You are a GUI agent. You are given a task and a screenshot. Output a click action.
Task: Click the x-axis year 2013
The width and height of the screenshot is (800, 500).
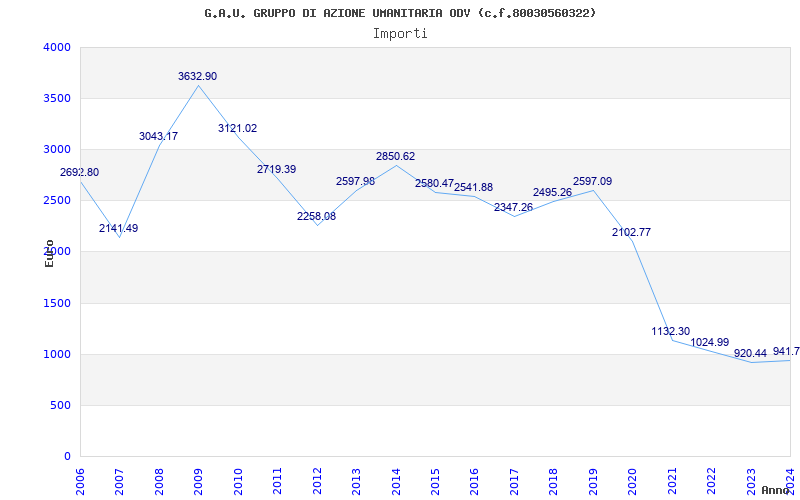(356, 481)
